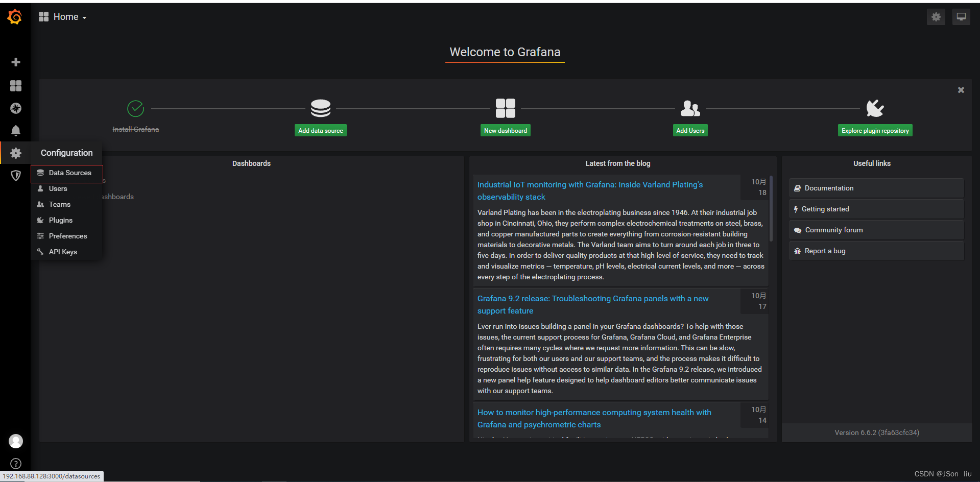Click the Useful links panel heading
Viewport: 980px width, 482px height.
pyautogui.click(x=872, y=163)
